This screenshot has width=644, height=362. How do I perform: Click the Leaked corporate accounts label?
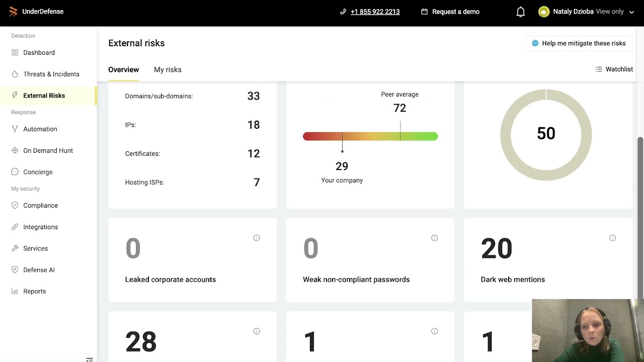(171, 280)
